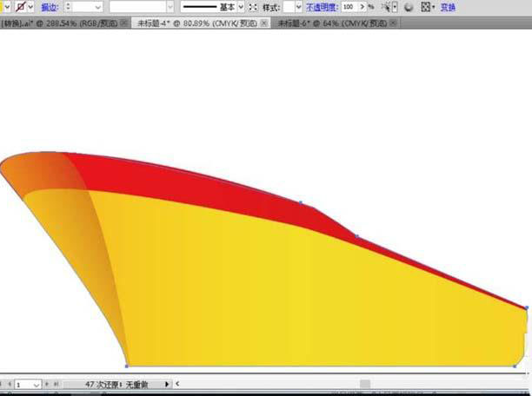The image size is (532, 396).
Task: Open the select similar options dropdown
Action: (x=395, y=7)
